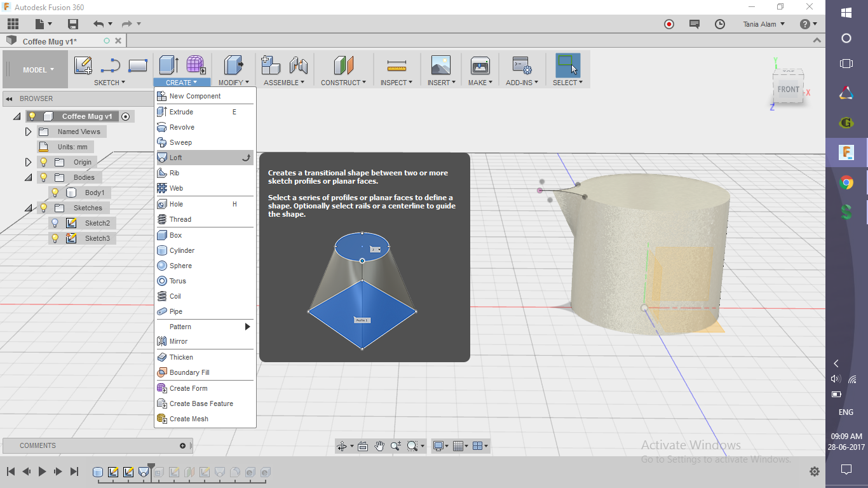This screenshot has width=868, height=488.
Task: Toggle visibility bulb of Body1
Action: point(55,193)
